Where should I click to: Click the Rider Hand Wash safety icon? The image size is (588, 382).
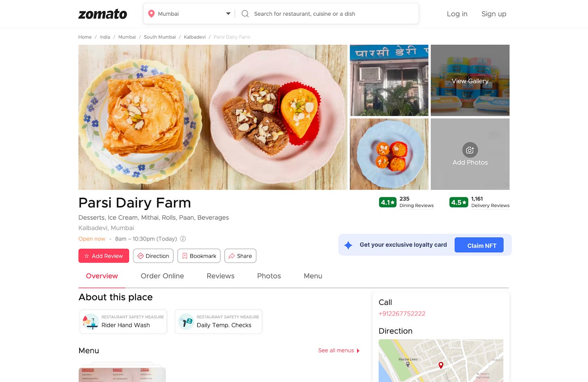coord(91,322)
